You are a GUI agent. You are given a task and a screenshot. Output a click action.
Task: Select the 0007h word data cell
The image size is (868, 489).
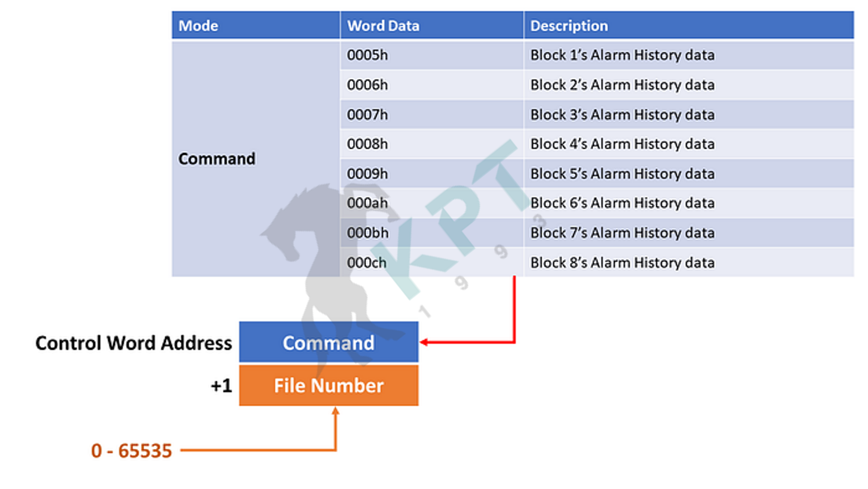tap(432, 115)
